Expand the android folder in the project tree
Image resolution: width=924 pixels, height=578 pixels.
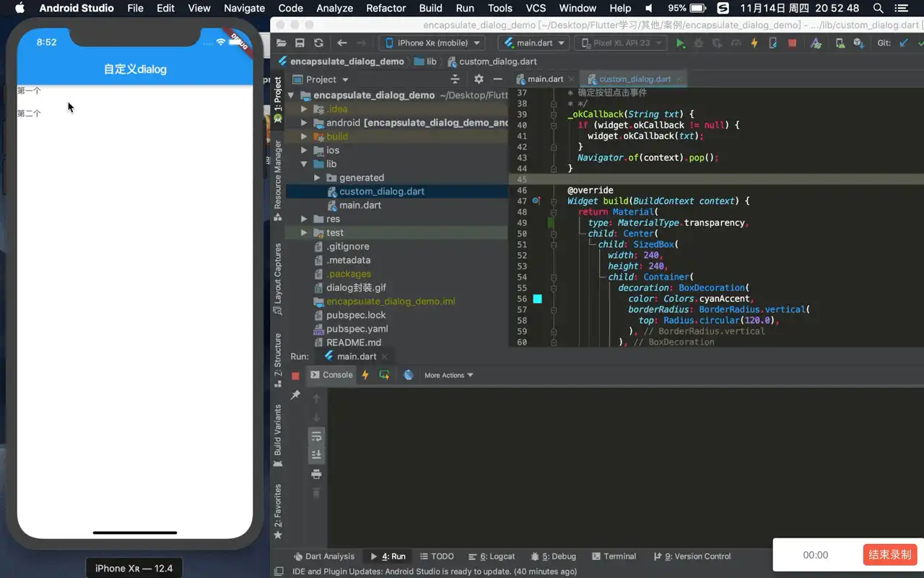pyautogui.click(x=304, y=123)
